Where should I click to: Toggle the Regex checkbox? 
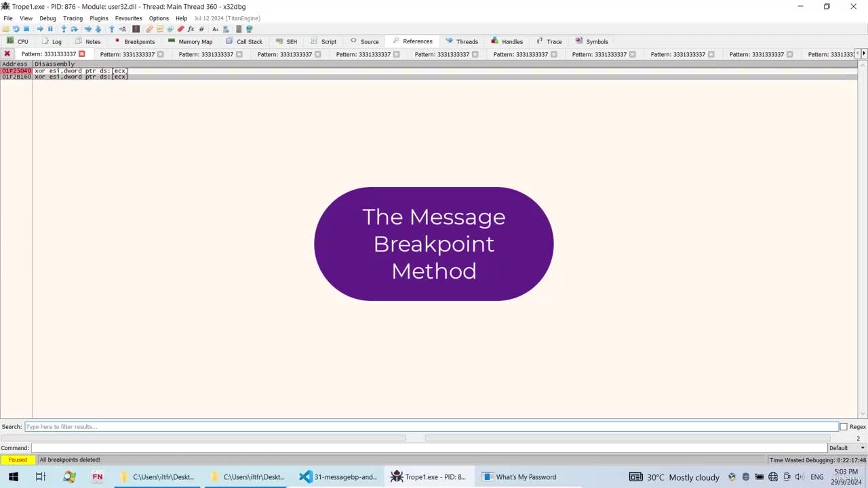pyautogui.click(x=844, y=427)
